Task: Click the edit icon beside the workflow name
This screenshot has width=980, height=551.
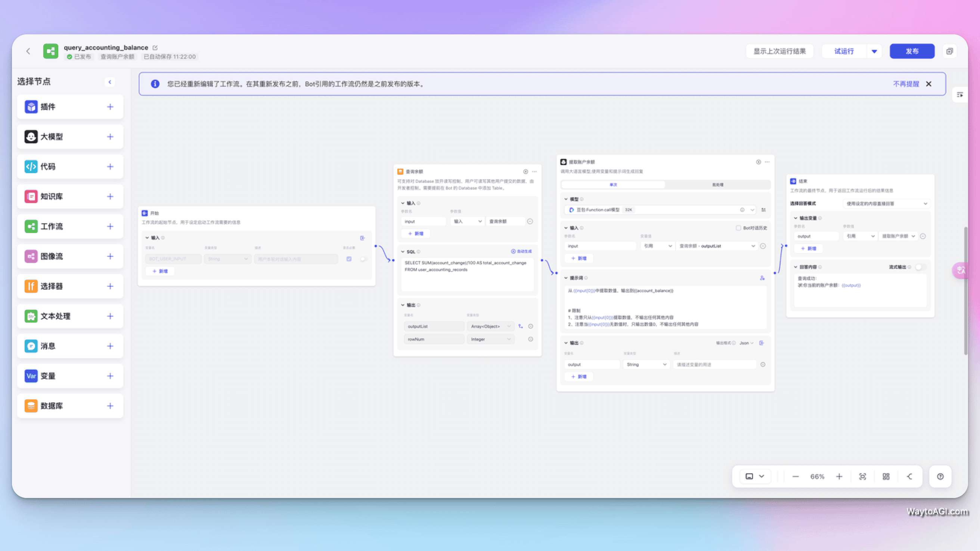Action: (x=155, y=47)
